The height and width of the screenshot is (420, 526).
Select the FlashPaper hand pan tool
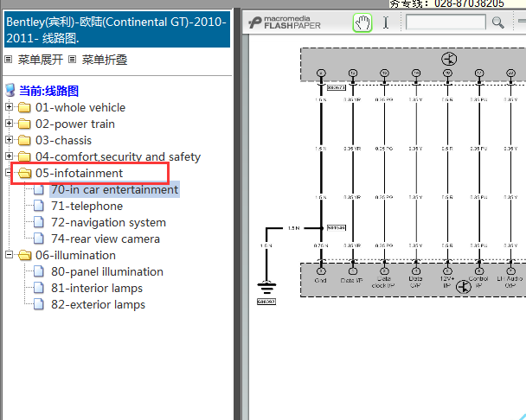pyautogui.click(x=362, y=22)
